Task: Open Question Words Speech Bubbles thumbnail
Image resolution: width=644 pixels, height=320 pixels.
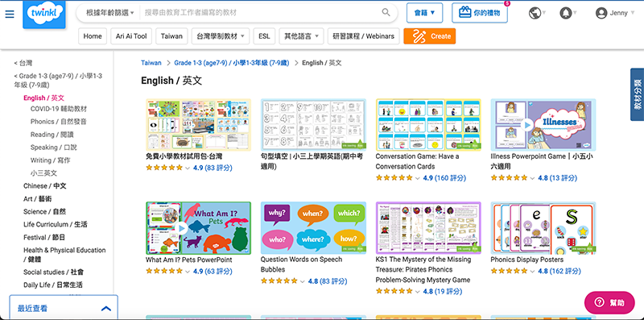Action: click(313, 228)
